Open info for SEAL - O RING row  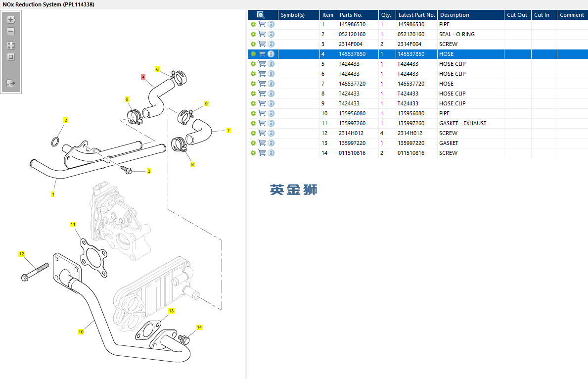click(271, 34)
